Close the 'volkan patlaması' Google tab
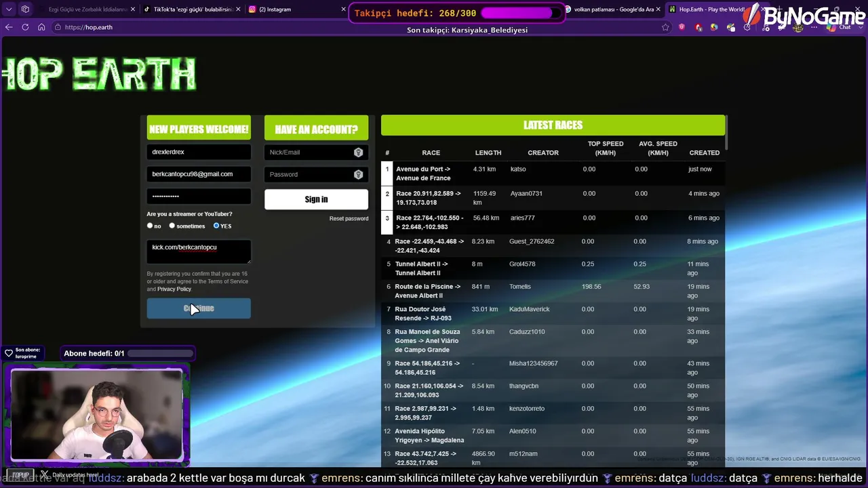 [x=658, y=9]
